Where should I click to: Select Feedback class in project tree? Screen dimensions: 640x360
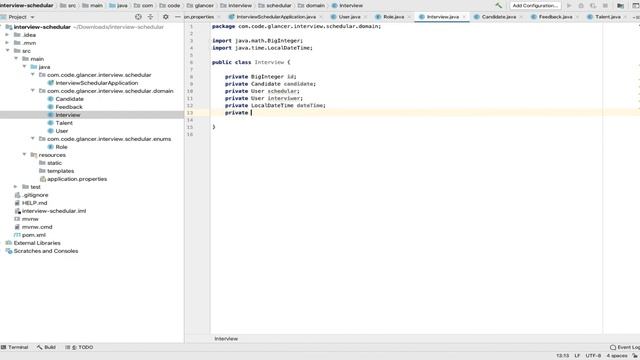click(x=69, y=107)
